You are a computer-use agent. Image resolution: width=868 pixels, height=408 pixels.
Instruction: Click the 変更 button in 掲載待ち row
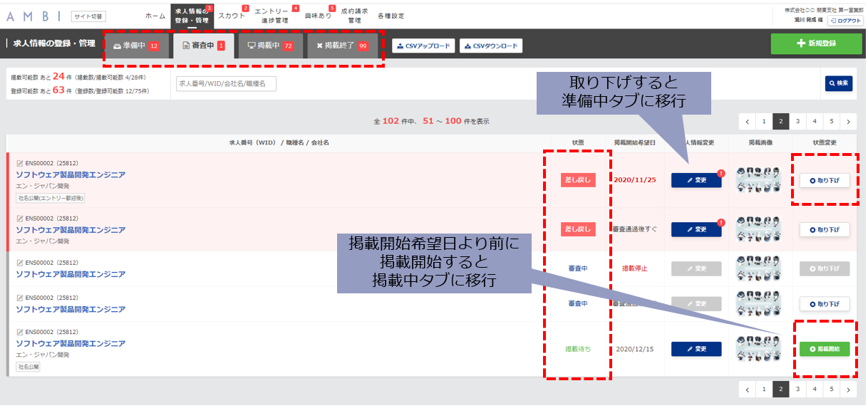[x=696, y=349]
